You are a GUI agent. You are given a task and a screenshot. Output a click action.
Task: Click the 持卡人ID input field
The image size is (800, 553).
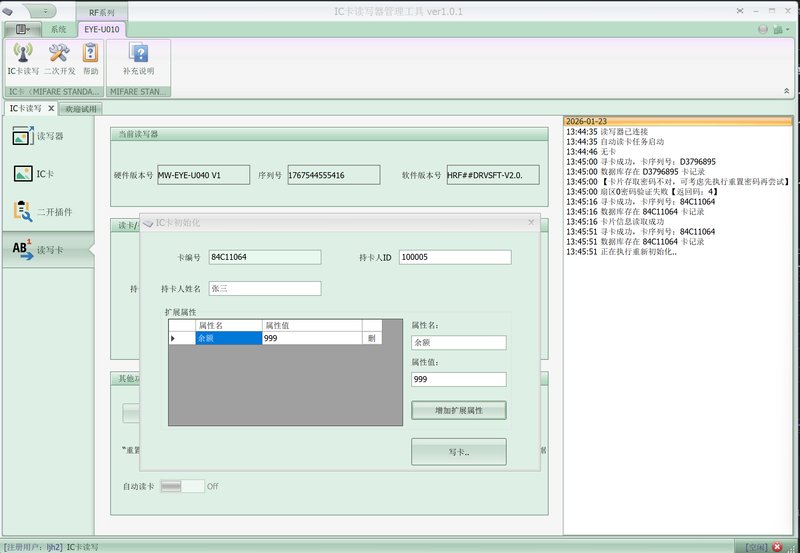454,257
